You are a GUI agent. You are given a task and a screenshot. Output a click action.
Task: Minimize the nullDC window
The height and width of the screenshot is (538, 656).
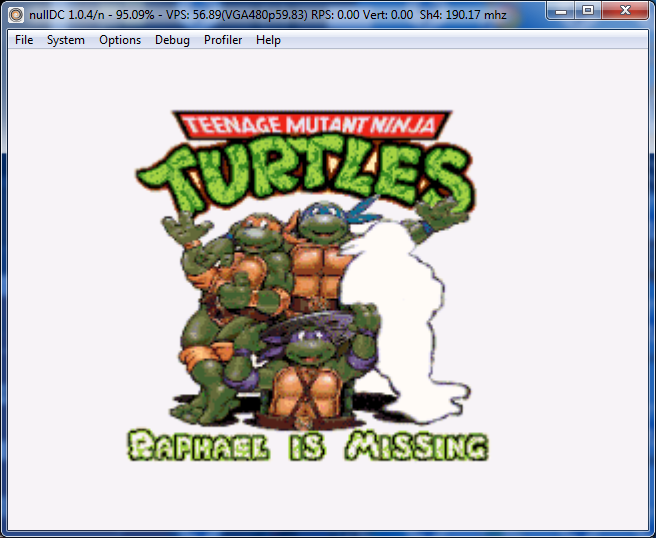561,10
